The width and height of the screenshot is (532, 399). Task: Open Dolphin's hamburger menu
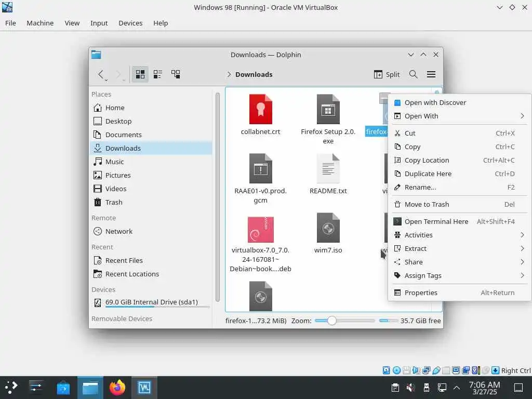coord(431,74)
